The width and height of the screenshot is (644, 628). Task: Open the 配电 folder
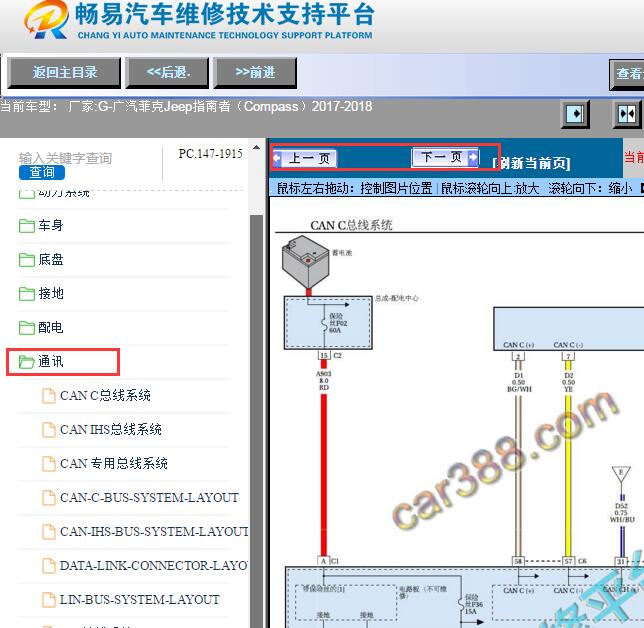point(51,327)
